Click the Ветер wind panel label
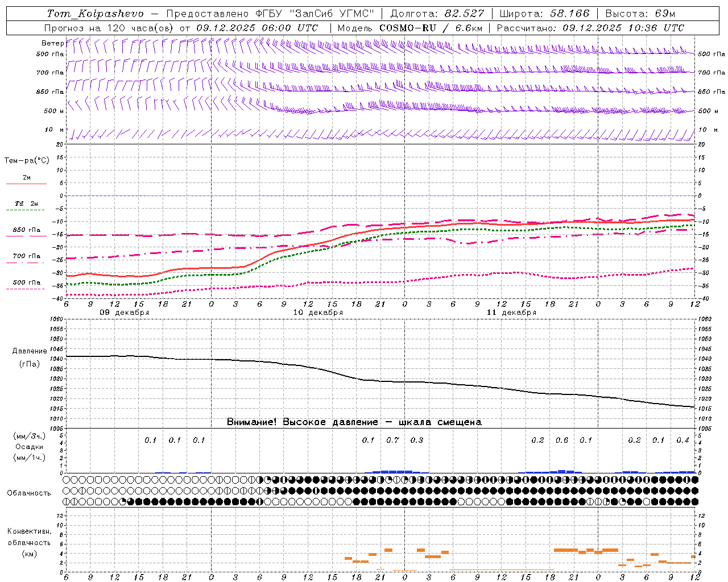728x582 pixels. pos(52,43)
